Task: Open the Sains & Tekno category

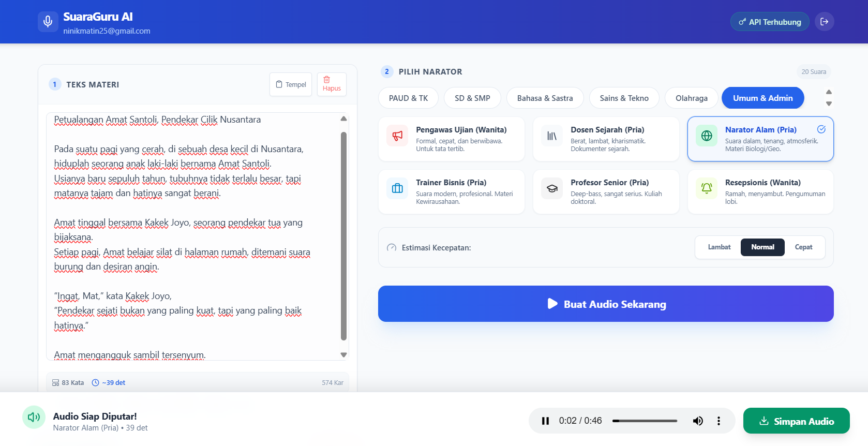Action: [x=624, y=98]
